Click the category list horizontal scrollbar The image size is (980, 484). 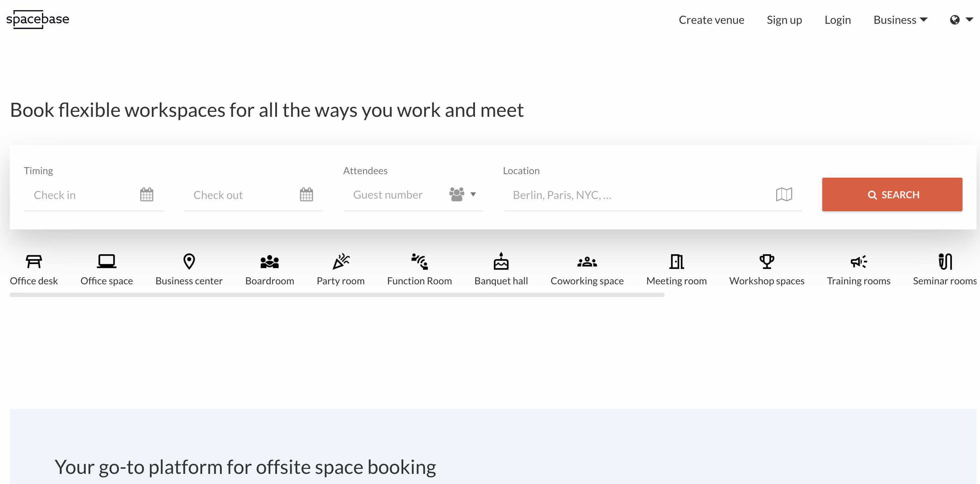pyautogui.click(x=337, y=295)
